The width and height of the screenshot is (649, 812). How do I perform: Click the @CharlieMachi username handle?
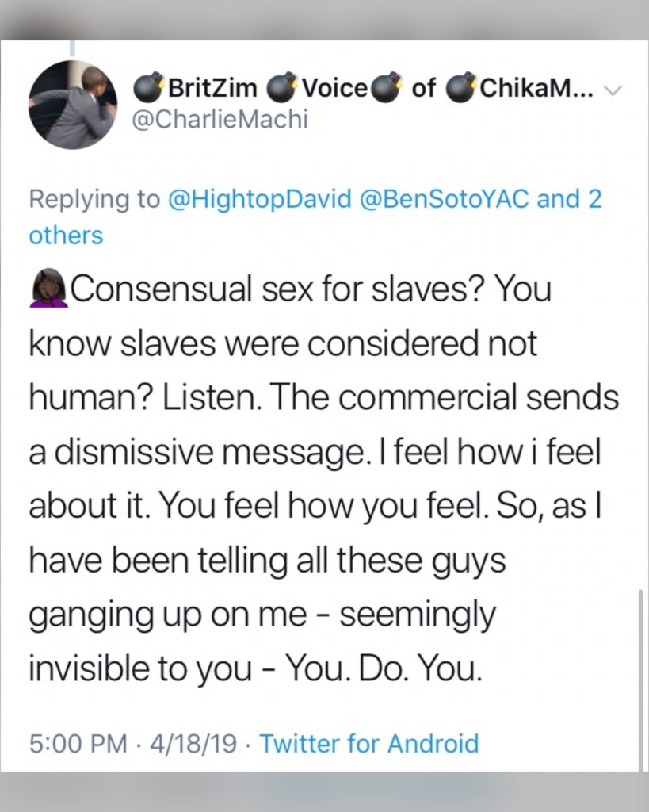click(x=220, y=119)
